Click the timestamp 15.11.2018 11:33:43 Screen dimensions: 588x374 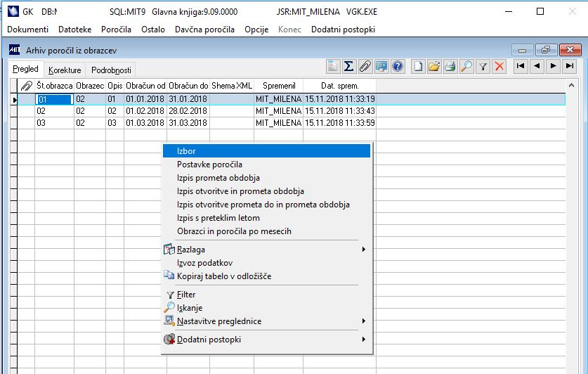[x=340, y=111]
